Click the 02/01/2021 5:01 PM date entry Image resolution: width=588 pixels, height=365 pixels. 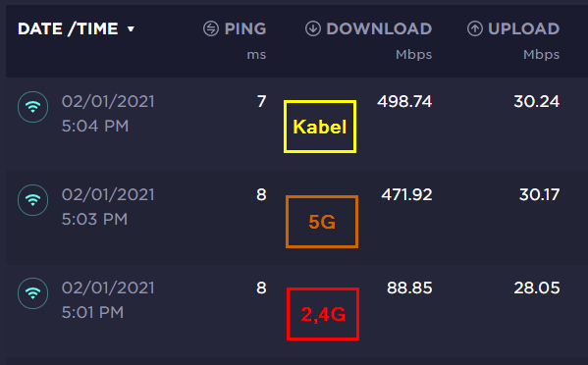pos(108,300)
